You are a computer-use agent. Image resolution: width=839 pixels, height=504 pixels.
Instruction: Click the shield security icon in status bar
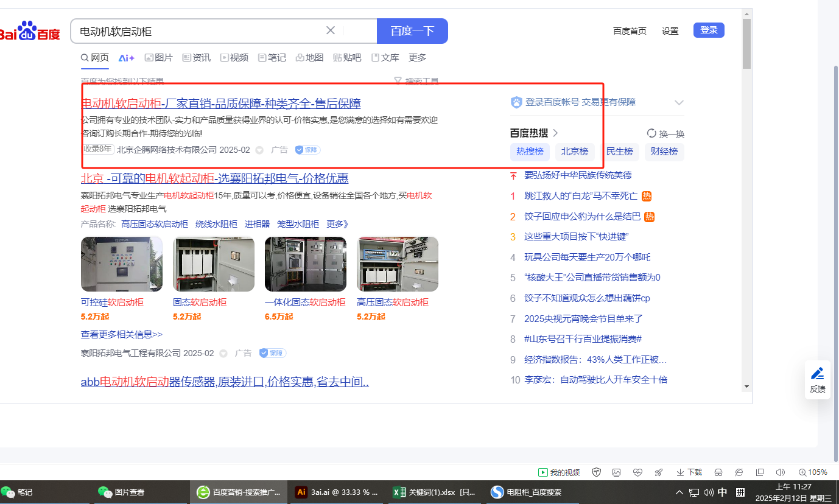coord(597,472)
